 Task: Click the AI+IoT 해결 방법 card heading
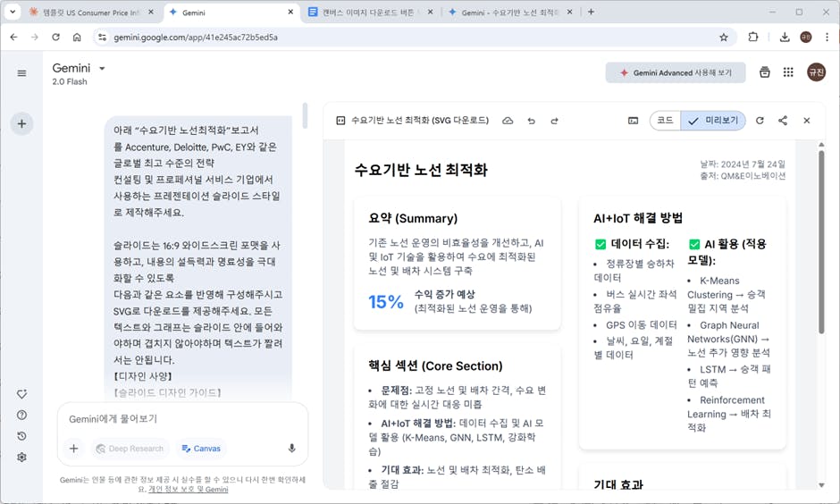click(x=638, y=218)
